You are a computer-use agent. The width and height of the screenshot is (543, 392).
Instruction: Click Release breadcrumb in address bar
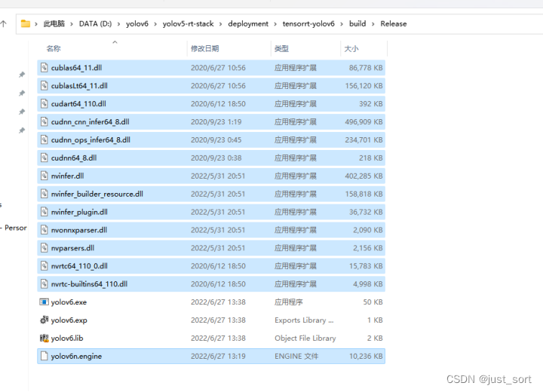point(394,23)
